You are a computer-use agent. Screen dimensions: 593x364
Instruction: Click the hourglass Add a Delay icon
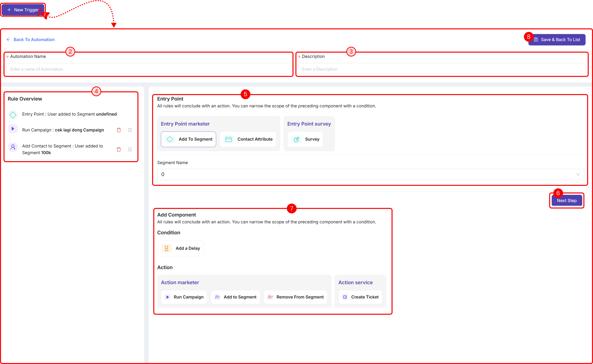tap(166, 248)
